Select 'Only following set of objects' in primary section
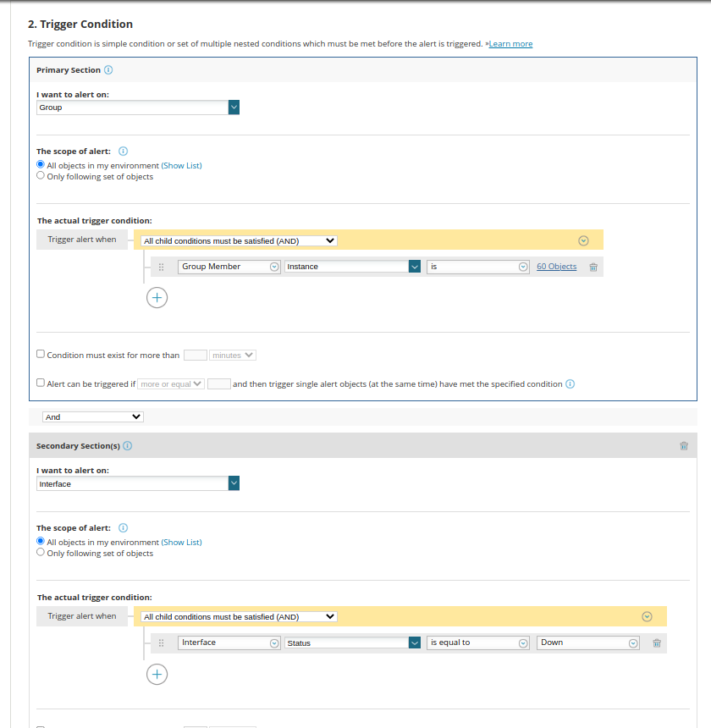This screenshot has height=728, width=711. 41,175
